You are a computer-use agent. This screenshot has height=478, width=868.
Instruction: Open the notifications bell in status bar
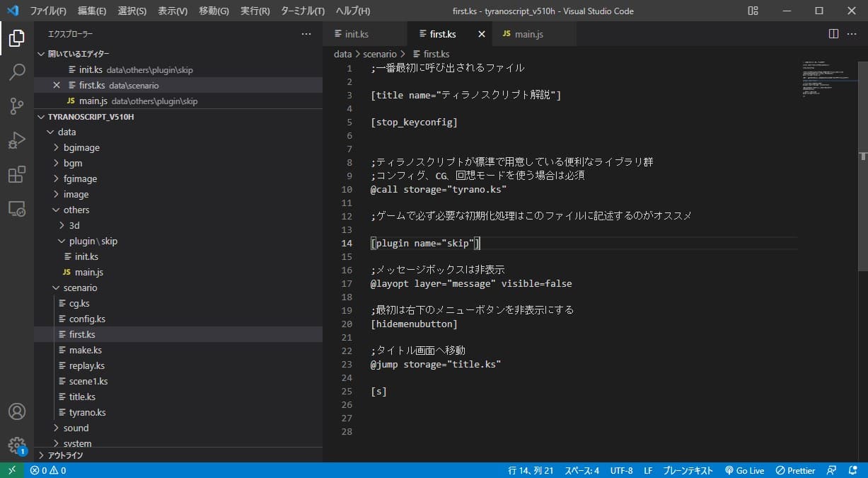[853, 470]
